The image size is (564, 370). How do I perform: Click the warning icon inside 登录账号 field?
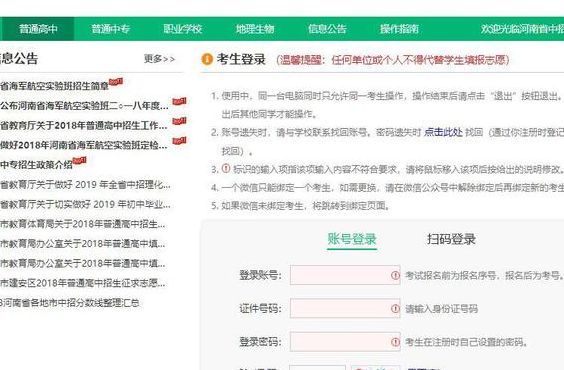(395, 275)
